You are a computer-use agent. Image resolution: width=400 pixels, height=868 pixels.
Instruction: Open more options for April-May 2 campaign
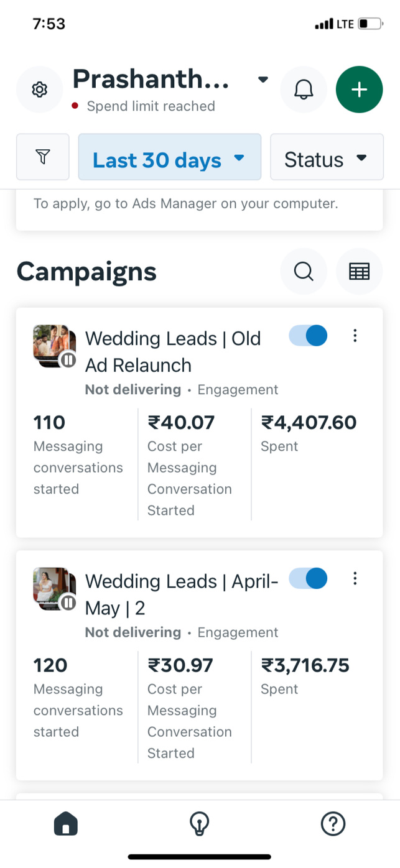coord(355,578)
